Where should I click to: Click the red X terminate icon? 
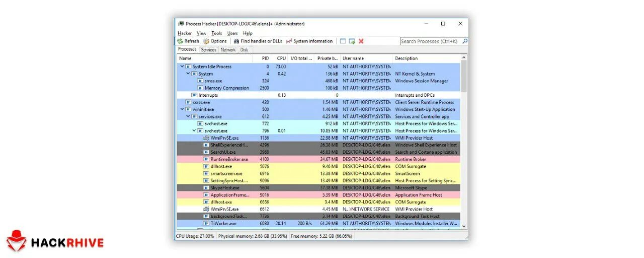[361, 41]
